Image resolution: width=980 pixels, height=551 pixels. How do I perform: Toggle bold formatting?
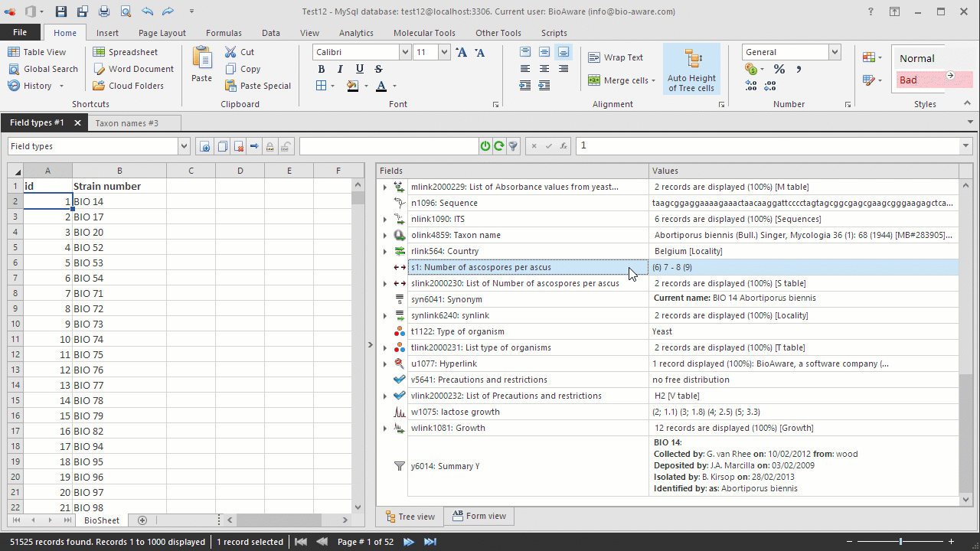pos(322,69)
